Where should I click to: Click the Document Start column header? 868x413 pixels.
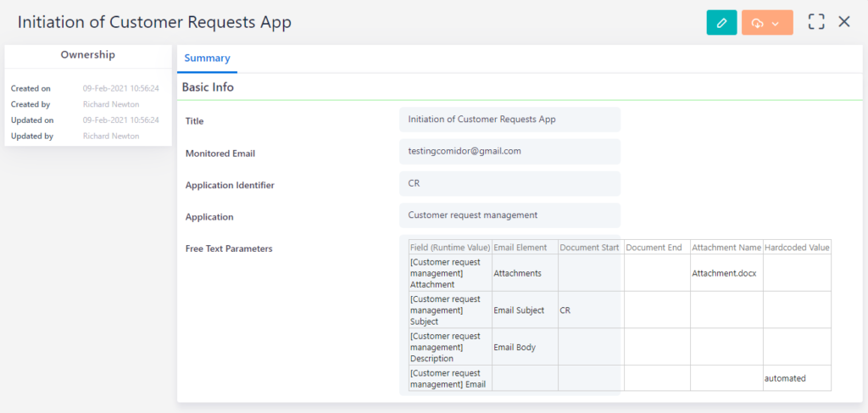point(591,248)
